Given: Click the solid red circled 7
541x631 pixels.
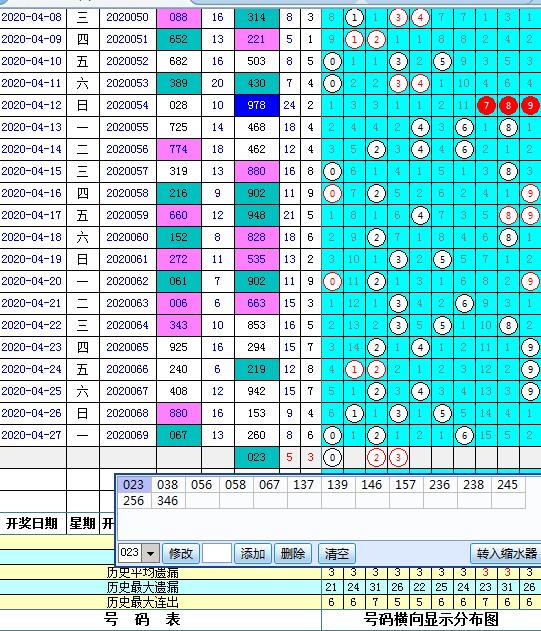Looking at the screenshot, I should [486, 105].
